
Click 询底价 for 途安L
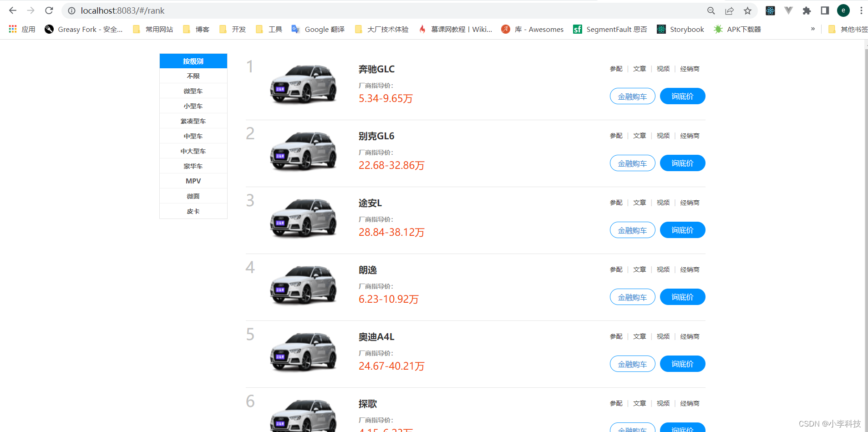(x=683, y=230)
